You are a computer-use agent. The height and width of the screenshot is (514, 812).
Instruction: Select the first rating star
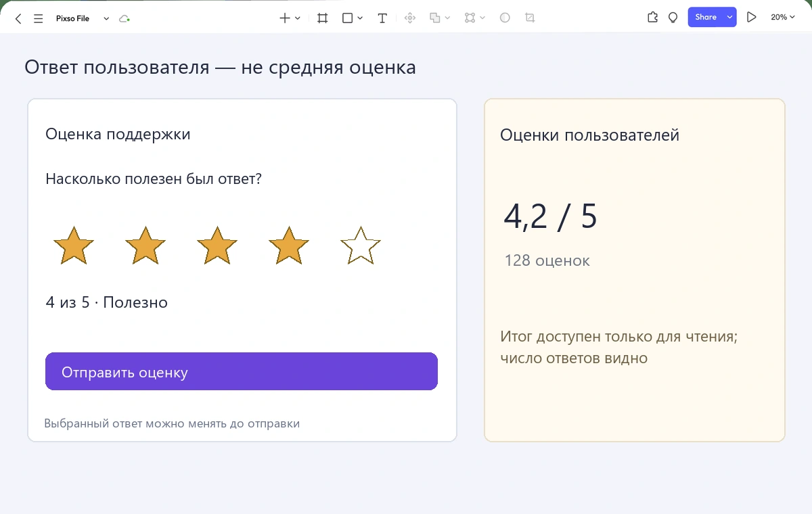[73, 246]
